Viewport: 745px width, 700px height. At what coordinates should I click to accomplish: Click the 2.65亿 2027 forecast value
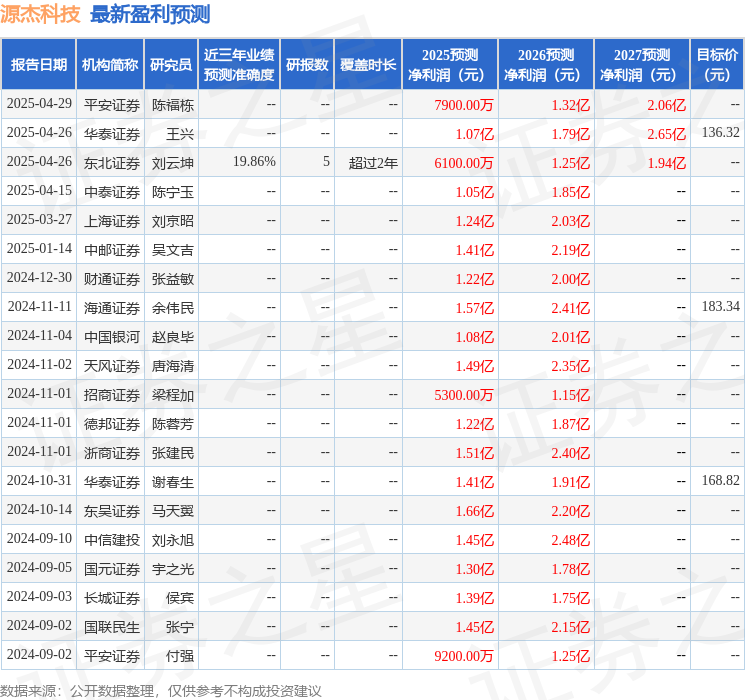tap(666, 134)
